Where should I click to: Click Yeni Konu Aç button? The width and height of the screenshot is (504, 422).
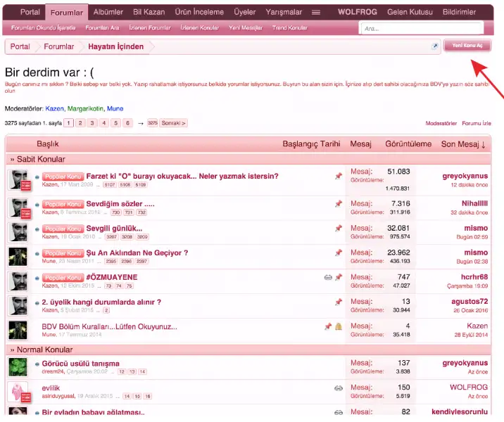click(x=467, y=45)
